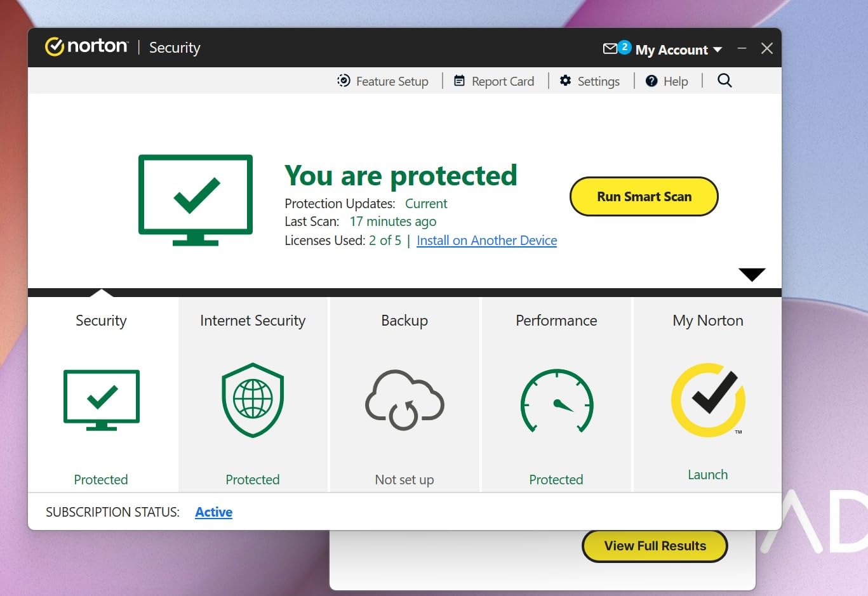Open the inbox envelope with 2 notifications
The image size is (868, 596).
click(x=611, y=48)
